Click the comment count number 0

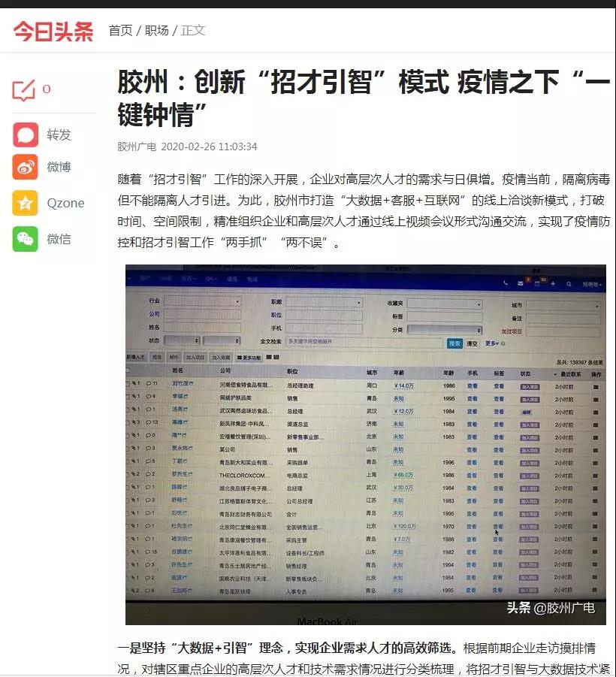(47, 89)
